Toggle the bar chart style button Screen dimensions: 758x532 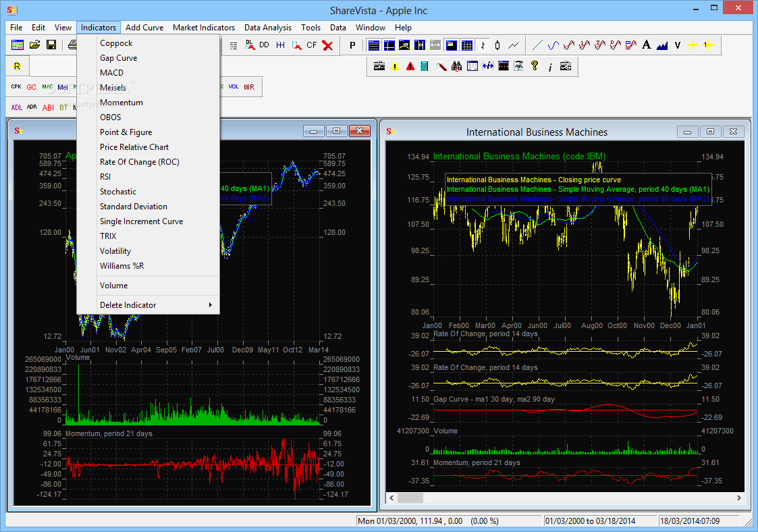483,45
